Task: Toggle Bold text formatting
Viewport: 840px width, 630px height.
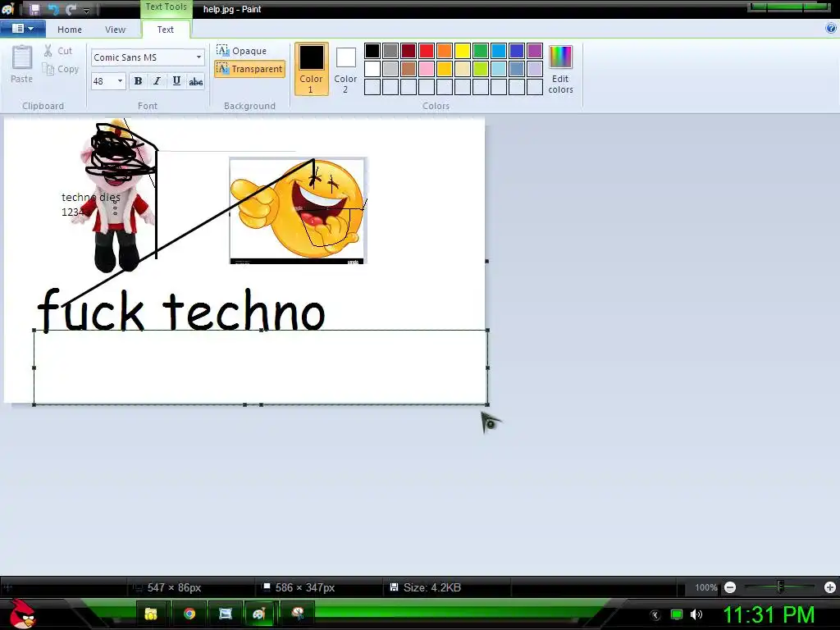Action: [138, 81]
